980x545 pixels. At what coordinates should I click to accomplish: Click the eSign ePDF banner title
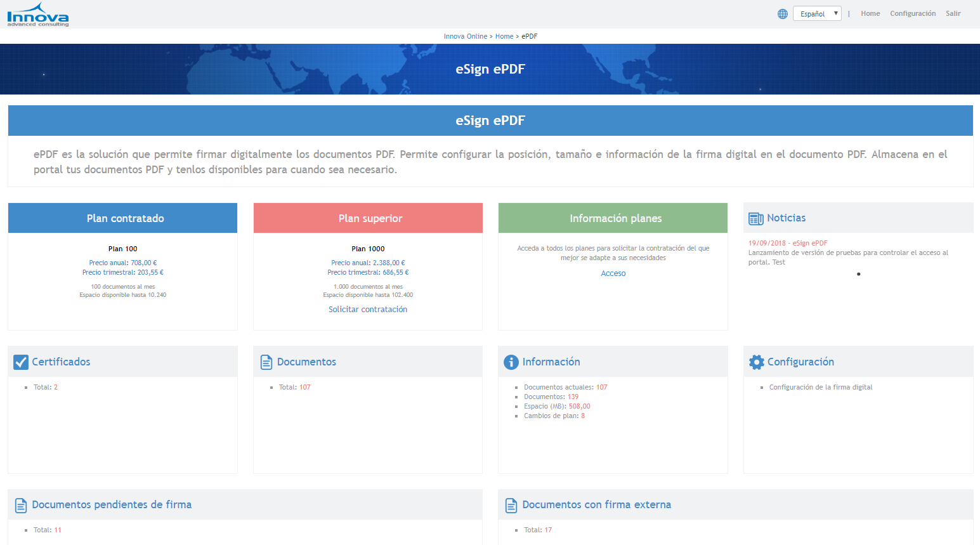pyautogui.click(x=490, y=69)
